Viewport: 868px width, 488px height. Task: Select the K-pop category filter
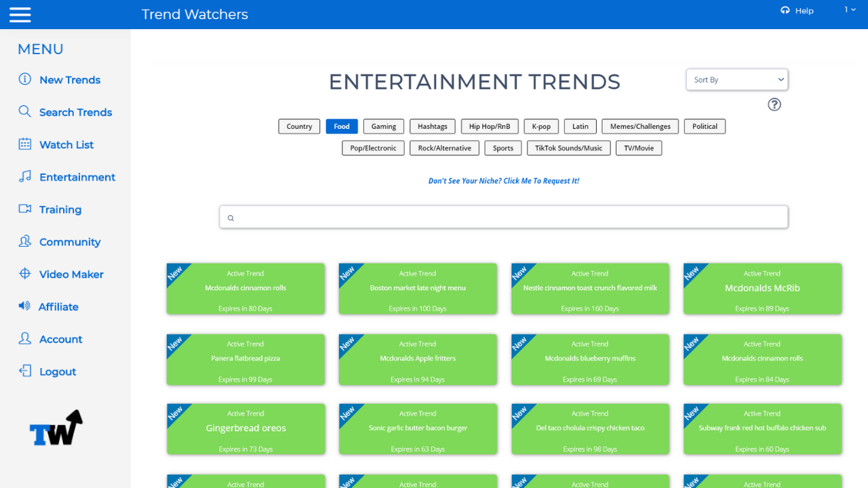[541, 126]
